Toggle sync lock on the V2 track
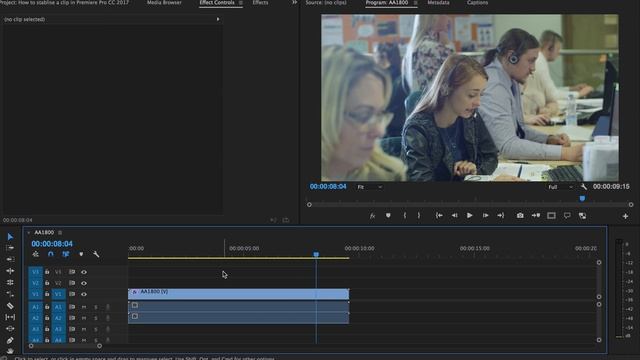Viewport: 640px width, 360px height. [72, 283]
